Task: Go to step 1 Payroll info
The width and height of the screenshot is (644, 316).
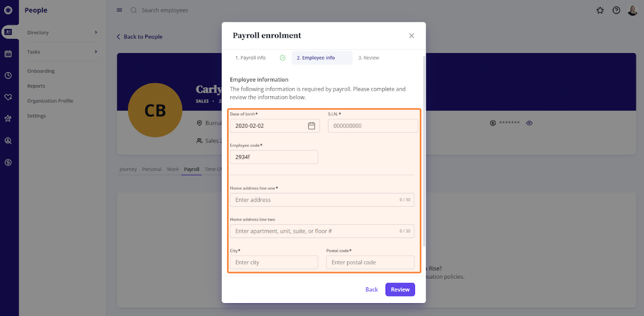Action: pyautogui.click(x=250, y=58)
